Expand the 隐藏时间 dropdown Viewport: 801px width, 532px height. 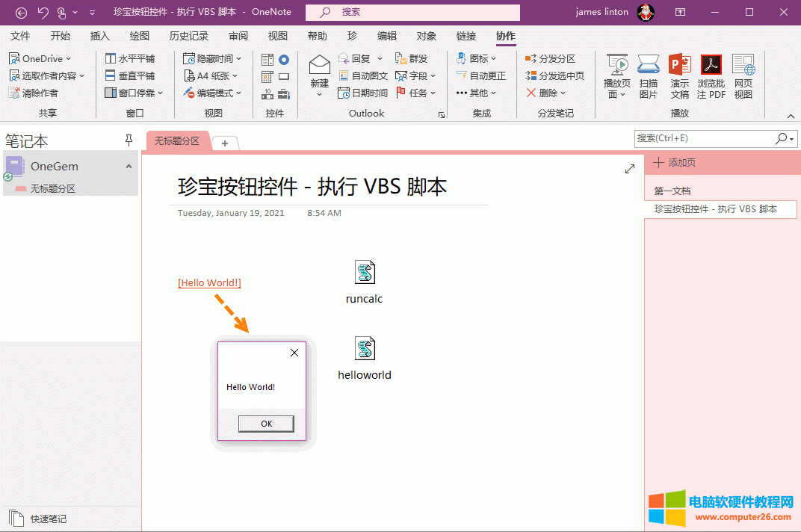[238, 58]
